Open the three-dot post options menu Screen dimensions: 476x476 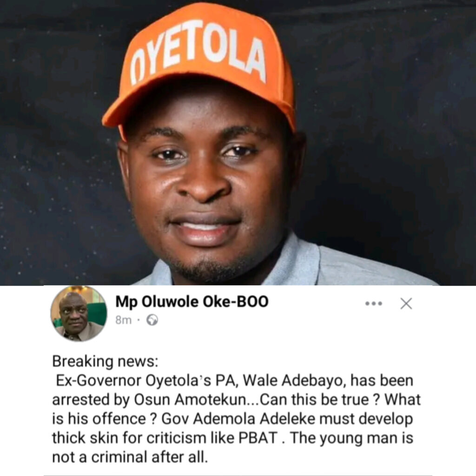coord(374,303)
